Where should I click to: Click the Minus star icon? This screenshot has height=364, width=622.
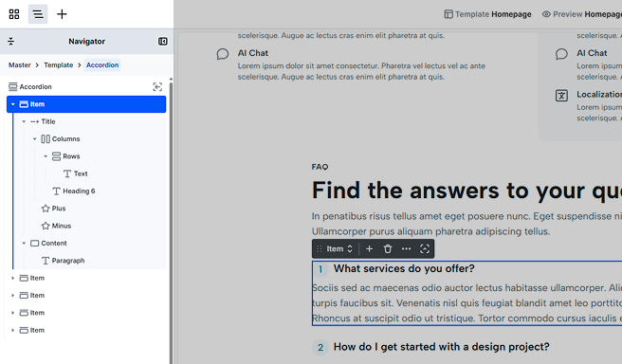point(46,226)
